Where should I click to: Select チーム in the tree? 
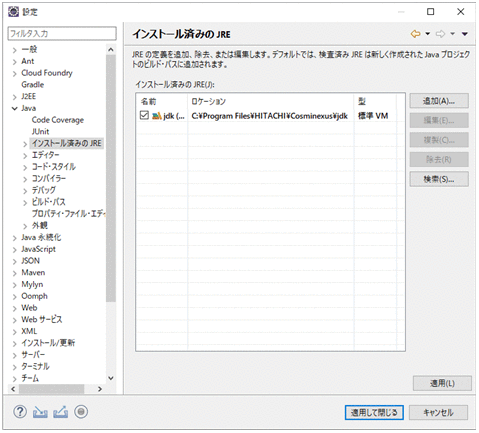click(x=30, y=378)
